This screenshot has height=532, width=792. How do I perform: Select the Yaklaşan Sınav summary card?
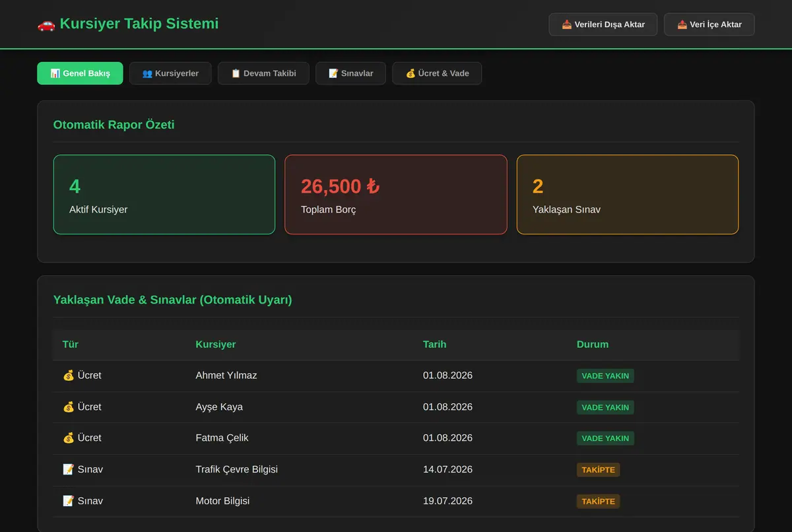point(628,195)
